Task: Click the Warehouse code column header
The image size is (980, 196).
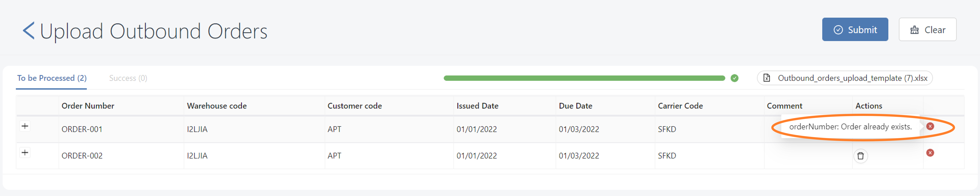Action: pyautogui.click(x=216, y=106)
